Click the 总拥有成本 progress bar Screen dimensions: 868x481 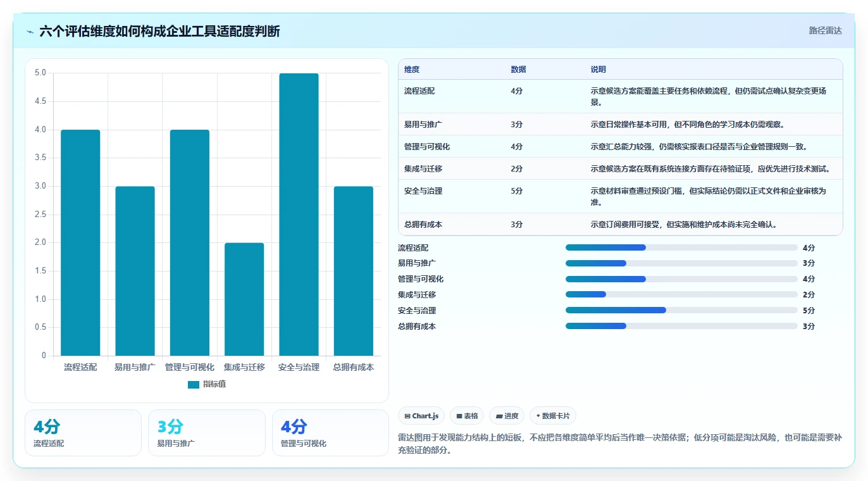(681, 326)
